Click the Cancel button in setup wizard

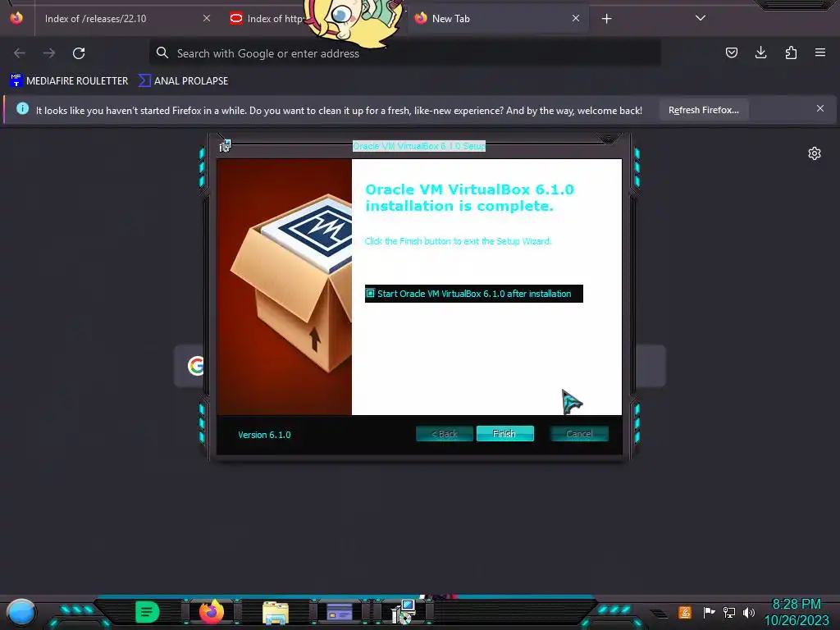click(579, 433)
